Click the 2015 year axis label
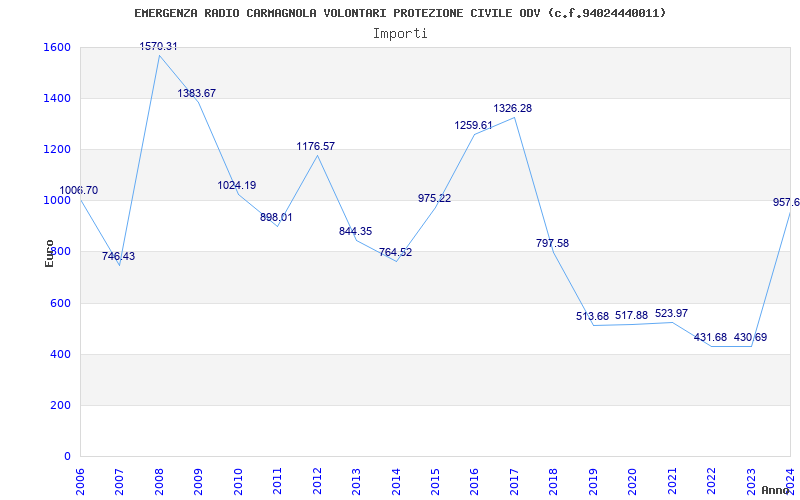800x500 pixels. click(x=435, y=481)
